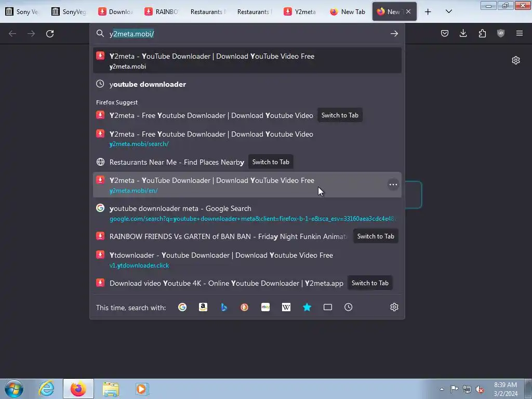Switch to the Sony Ve tab

coord(23,11)
